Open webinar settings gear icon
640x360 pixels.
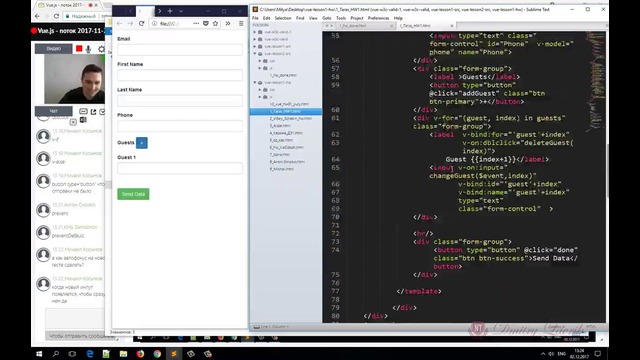point(101,49)
